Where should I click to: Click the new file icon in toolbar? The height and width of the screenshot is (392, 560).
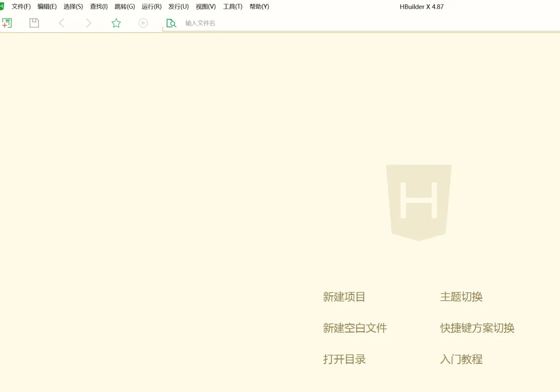(7, 23)
